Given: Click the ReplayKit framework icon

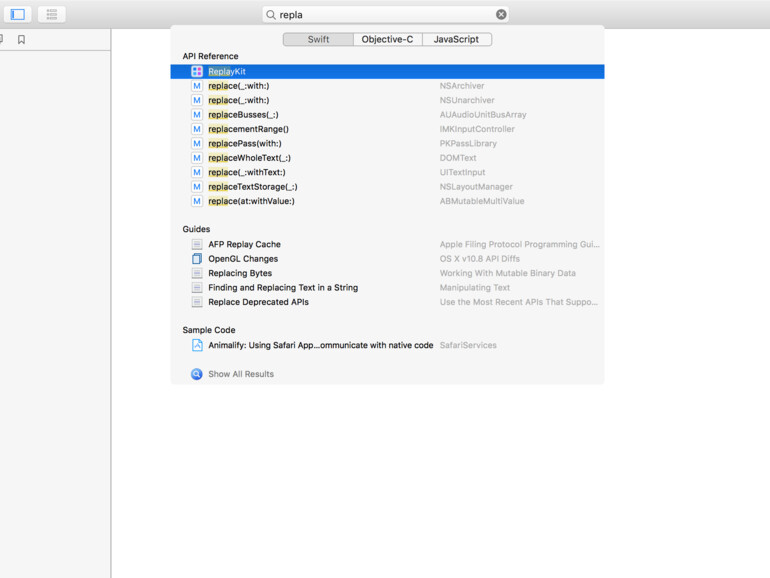Looking at the screenshot, I should click(197, 72).
